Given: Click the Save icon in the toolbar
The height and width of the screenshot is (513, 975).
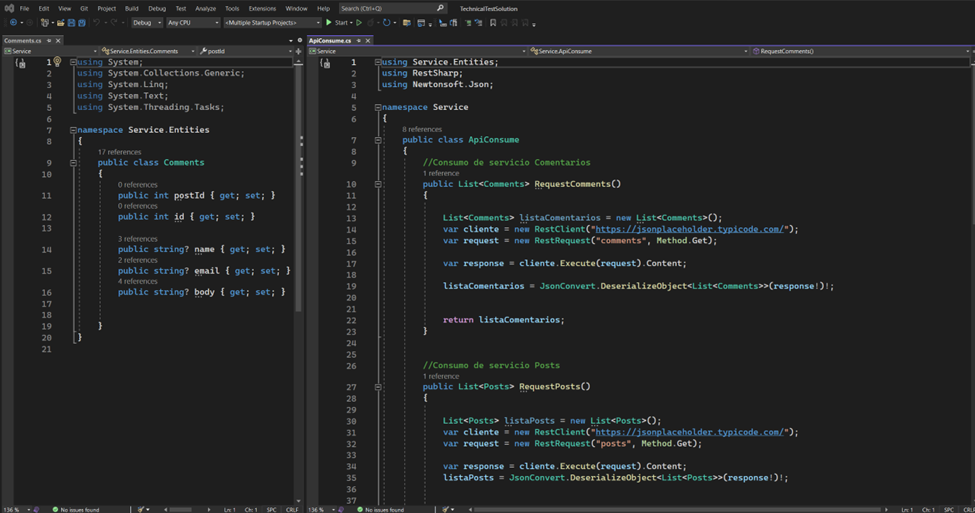Looking at the screenshot, I should click(x=72, y=22).
